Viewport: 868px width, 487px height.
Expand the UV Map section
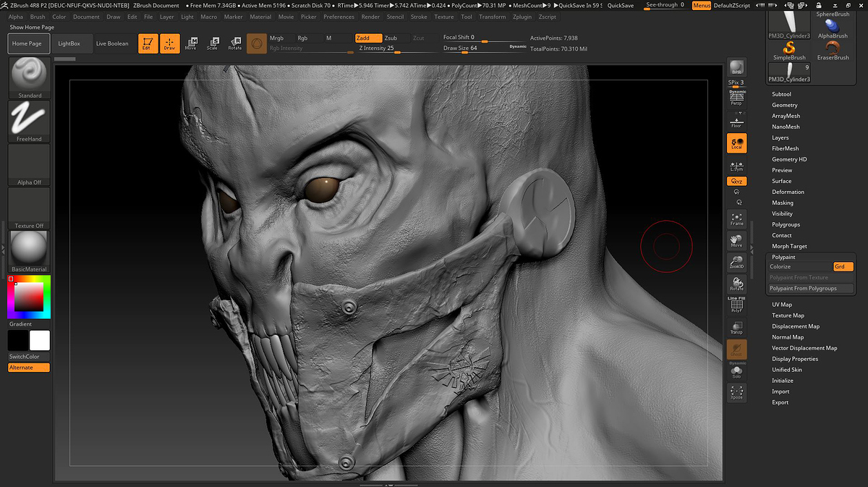pos(781,305)
